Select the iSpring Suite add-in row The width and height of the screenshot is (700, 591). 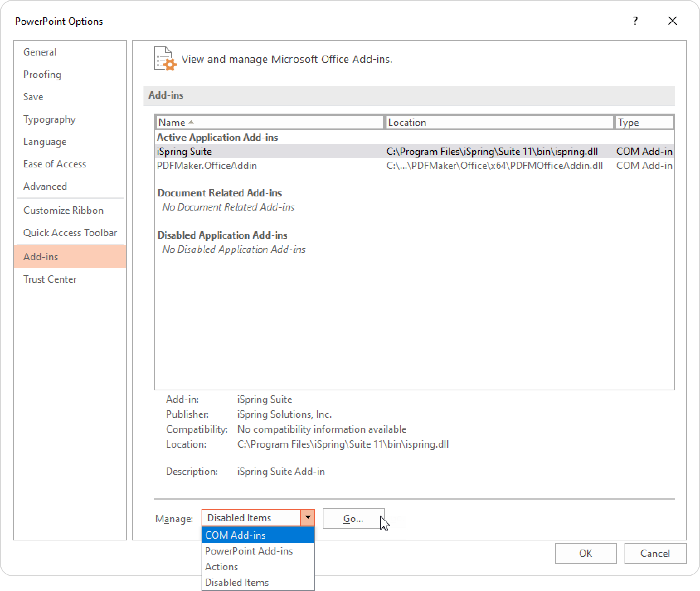[x=414, y=151]
